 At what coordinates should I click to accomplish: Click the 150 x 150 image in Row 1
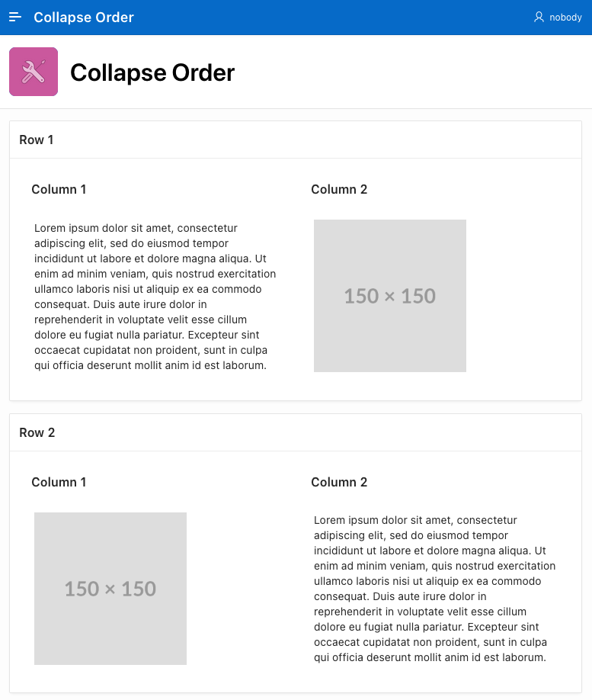coord(389,296)
